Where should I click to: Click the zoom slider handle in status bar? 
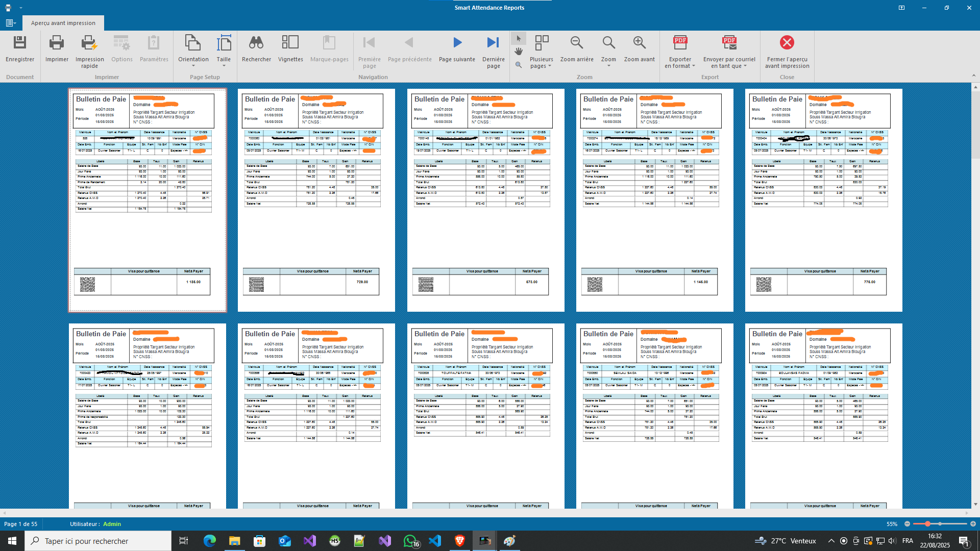pyautogui.click(x=927, y=524)
